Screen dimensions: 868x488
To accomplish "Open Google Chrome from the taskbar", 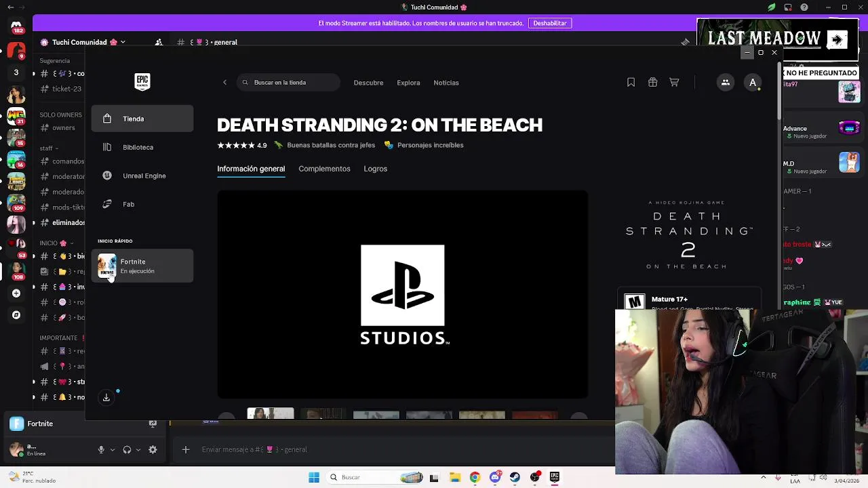I will (x=475, y=477).
